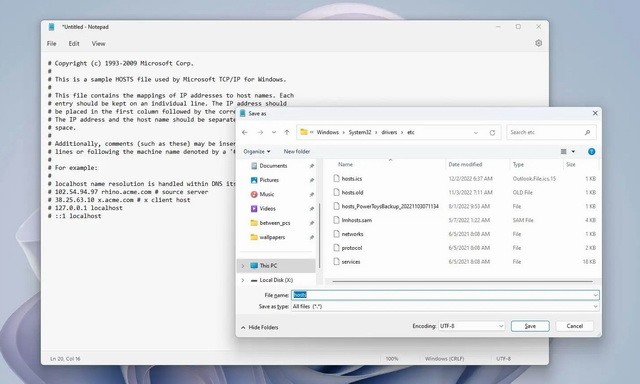This screenshot has width=640, height=384.
Task: Click the Notepad app icon in title bar
Action: (51, 27)
